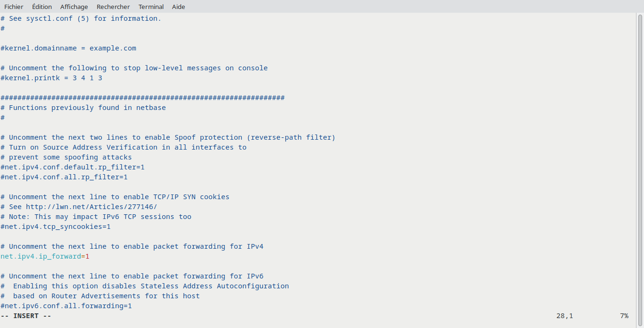
Task: Click the #net.ipv6.conf.all.forwarding=1 line
Action: coord(66,306)
